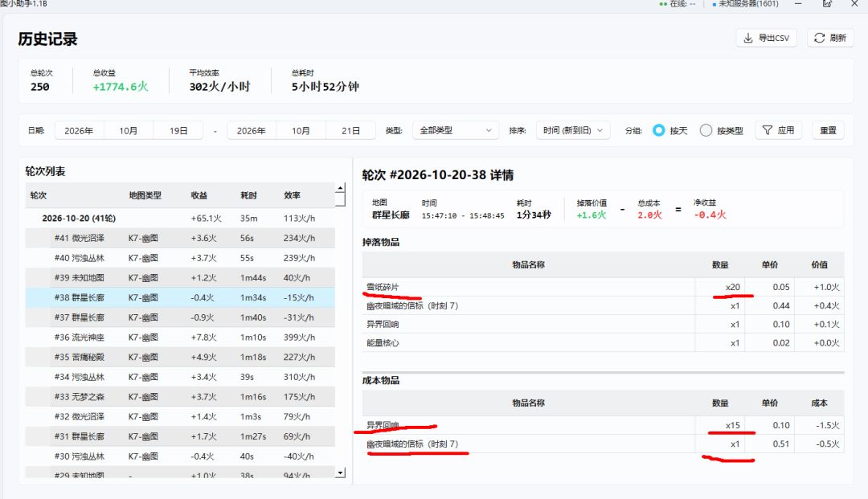The image size is (868, 499).
Task: Click the 总收益 value +1774.6火
Action: click(x=120, y=87)
